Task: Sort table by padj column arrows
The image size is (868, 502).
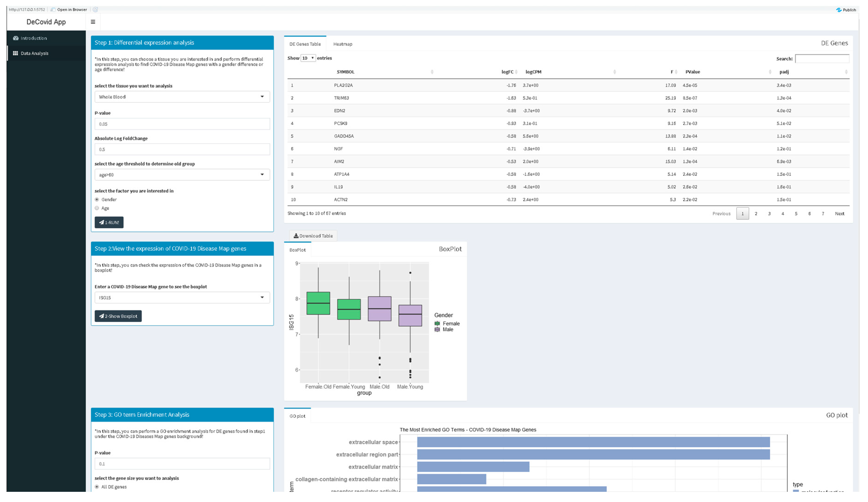Action: pos(846,72)
